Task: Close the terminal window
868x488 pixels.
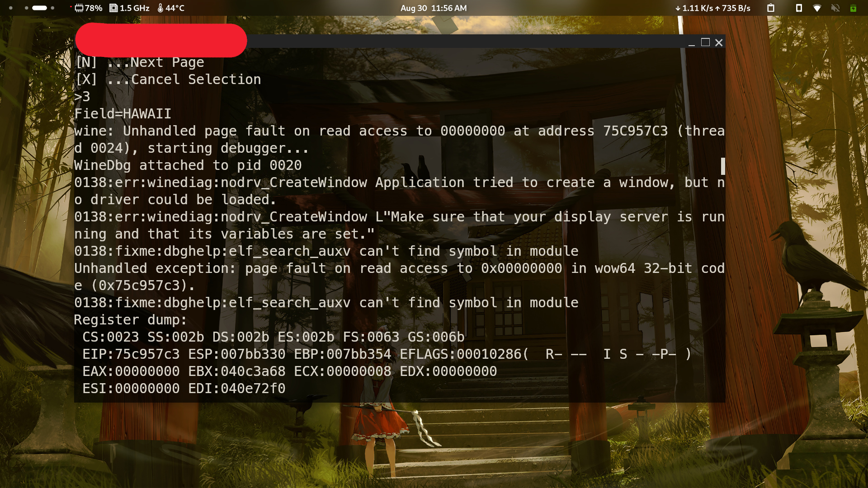Action: click(x=719, y=42)
